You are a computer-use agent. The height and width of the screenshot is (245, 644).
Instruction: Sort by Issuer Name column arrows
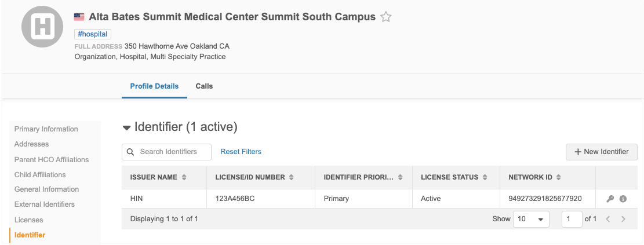point(184,177)
